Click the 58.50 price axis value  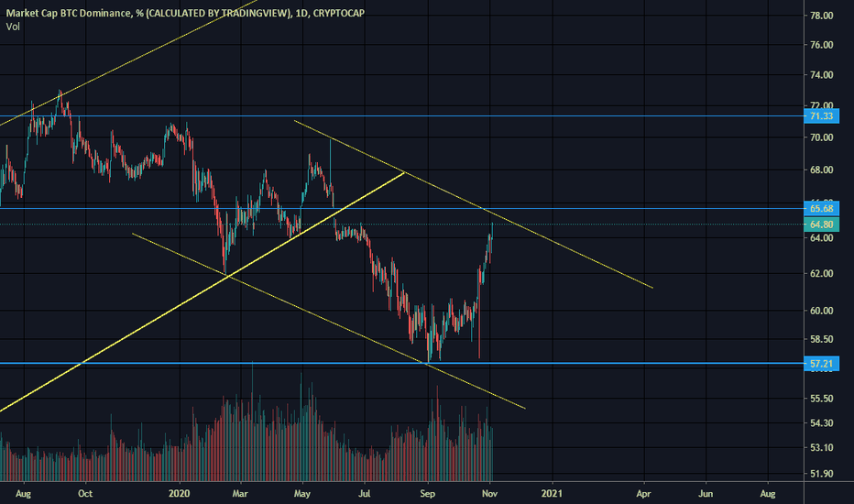point(821,339)
